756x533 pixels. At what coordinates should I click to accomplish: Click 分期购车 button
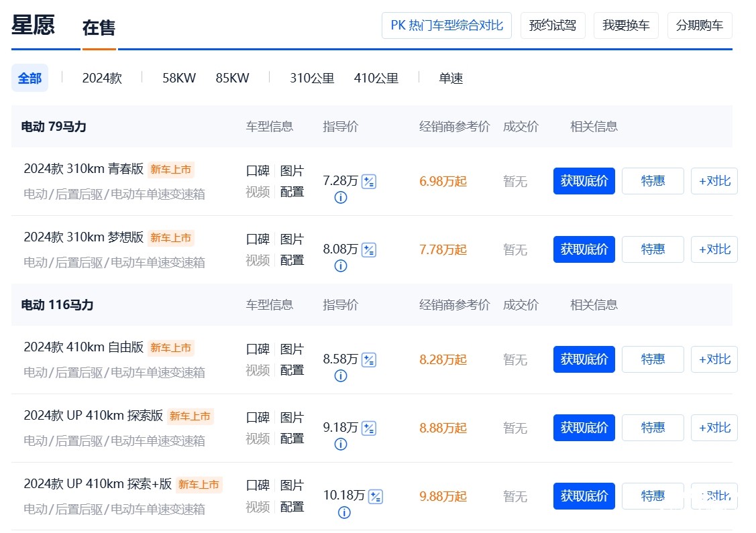coord(700,25)
